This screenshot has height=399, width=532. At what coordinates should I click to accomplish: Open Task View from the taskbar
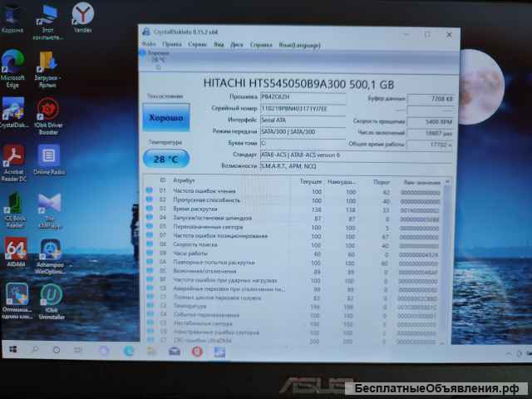pos(78,350)
